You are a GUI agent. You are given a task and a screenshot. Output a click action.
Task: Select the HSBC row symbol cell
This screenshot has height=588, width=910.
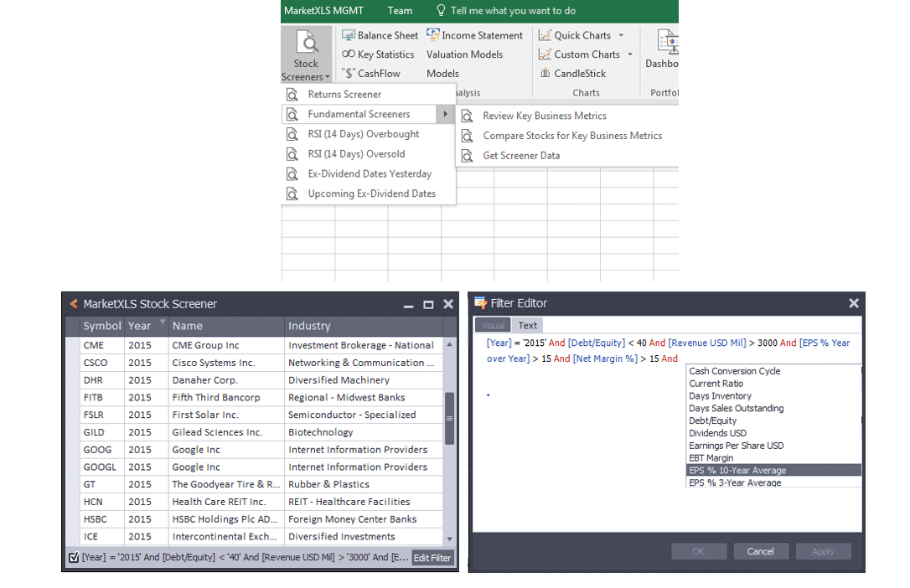click(x=102, y=519)
